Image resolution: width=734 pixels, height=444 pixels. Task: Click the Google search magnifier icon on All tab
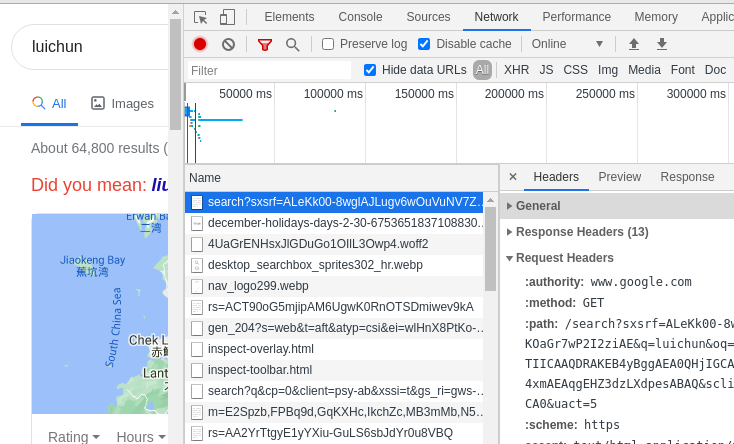39,103
